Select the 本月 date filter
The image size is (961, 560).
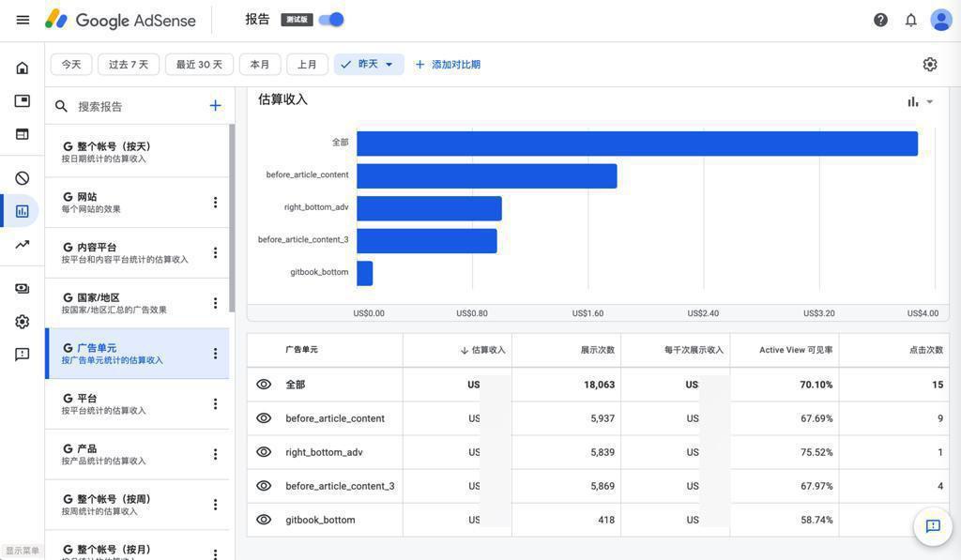coord(260,65)
